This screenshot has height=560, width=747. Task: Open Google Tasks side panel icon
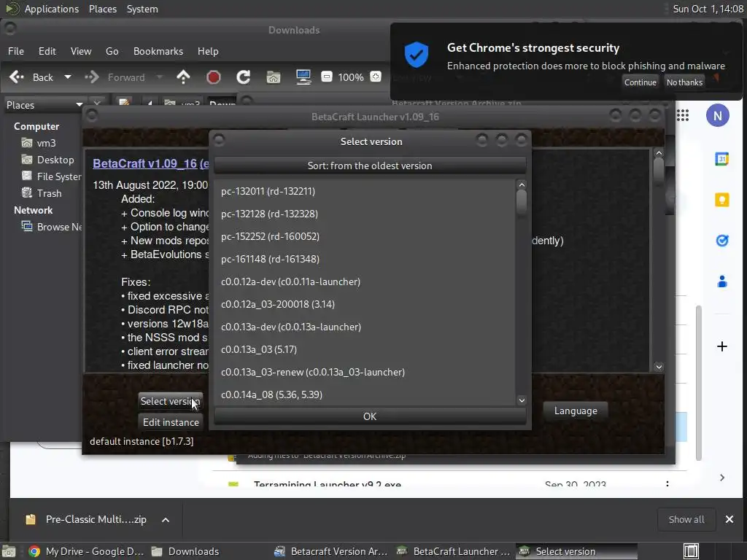[721, 241]
